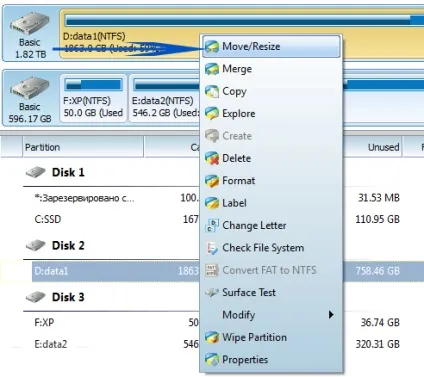424x377 pixels.
Task: Click the Surface Test icon
Action: [212, 293]
